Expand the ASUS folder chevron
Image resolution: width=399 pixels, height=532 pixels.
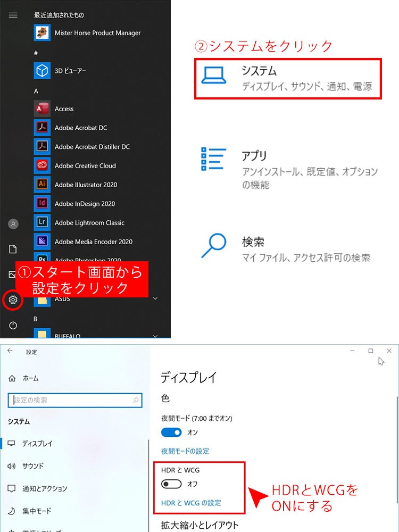tap(155, 298)
